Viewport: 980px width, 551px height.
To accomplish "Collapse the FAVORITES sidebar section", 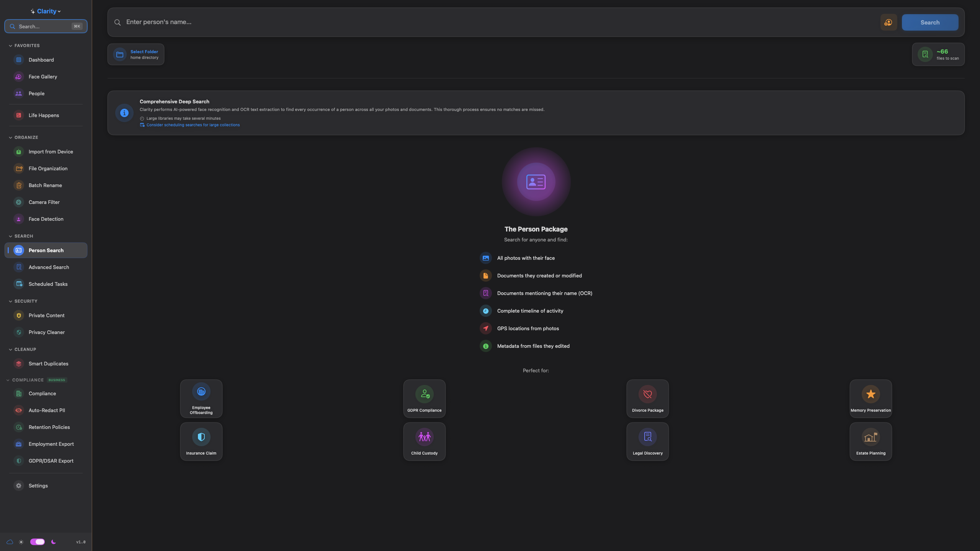I will coord(10,46).
